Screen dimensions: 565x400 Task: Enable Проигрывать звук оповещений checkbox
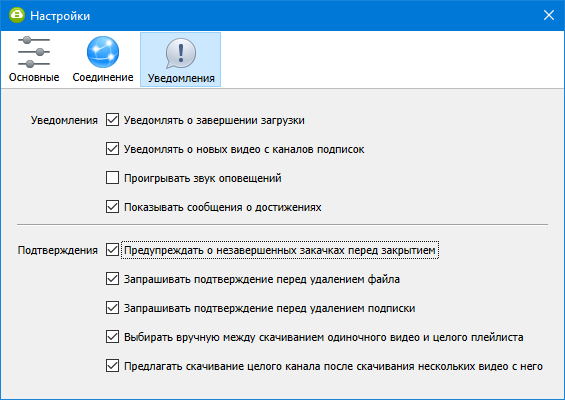[112, 178]
